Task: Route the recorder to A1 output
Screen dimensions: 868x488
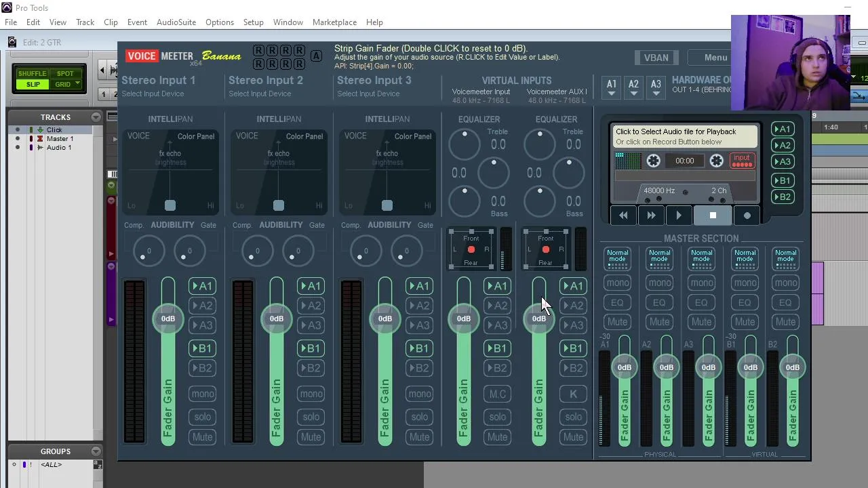Action: (783, 129)
